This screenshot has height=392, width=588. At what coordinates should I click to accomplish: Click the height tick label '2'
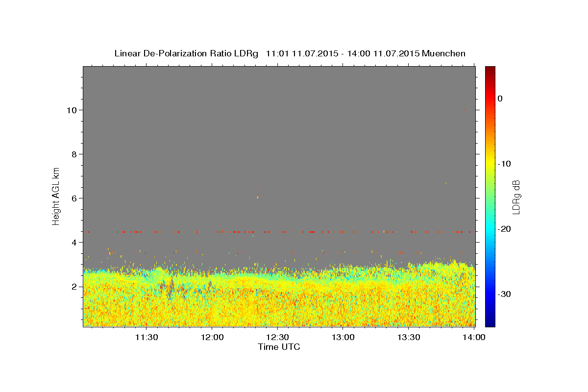tap(74, 286)
